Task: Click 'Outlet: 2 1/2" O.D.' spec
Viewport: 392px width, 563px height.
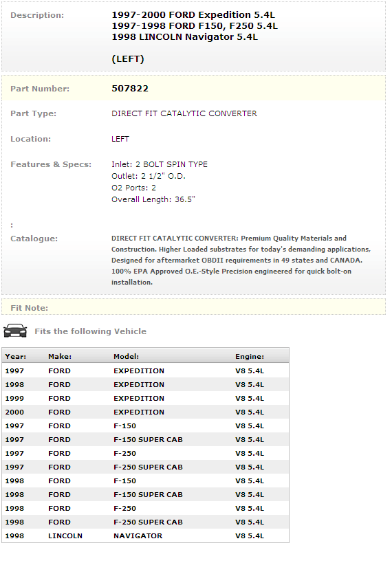Action: [148, 176]
